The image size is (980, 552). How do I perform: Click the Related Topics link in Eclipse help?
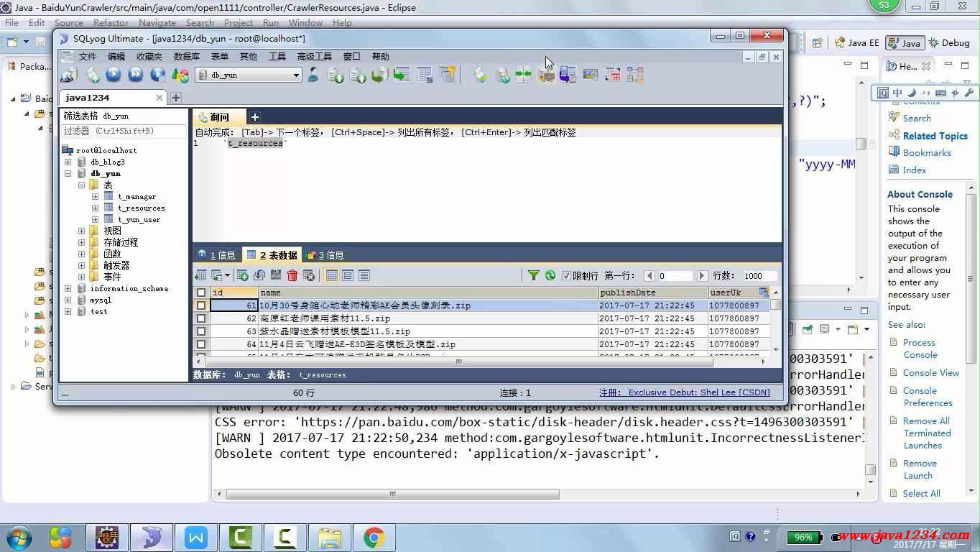[935, 136]
